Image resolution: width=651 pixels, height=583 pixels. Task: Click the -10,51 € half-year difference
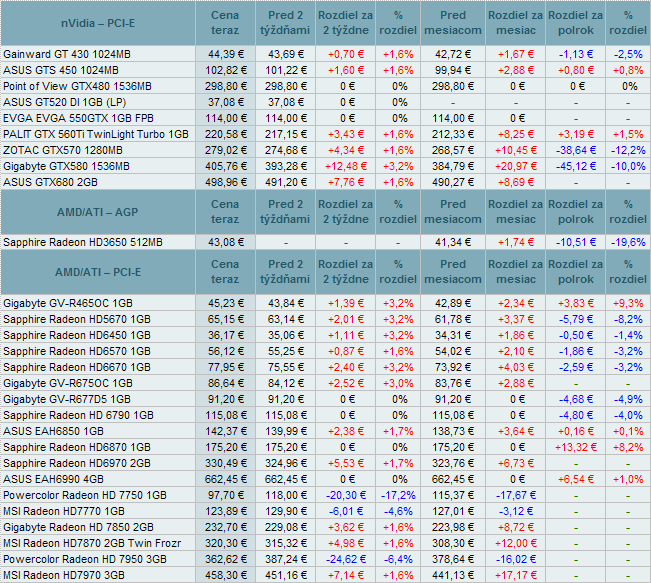tap(576, 242)
